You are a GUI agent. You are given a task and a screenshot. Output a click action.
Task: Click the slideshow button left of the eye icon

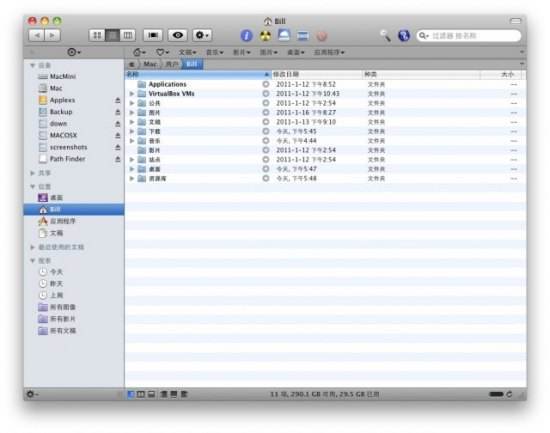tap(153, 35)
